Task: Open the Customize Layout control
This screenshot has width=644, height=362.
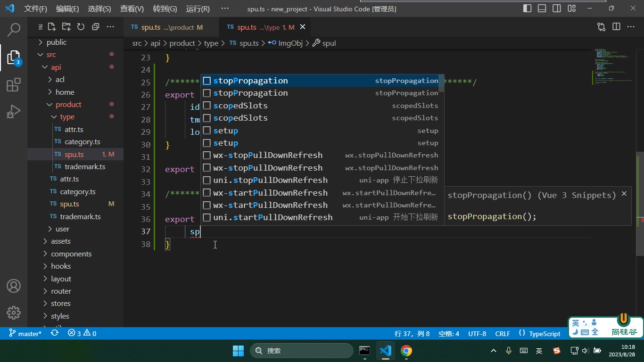Action: [571, 8]
